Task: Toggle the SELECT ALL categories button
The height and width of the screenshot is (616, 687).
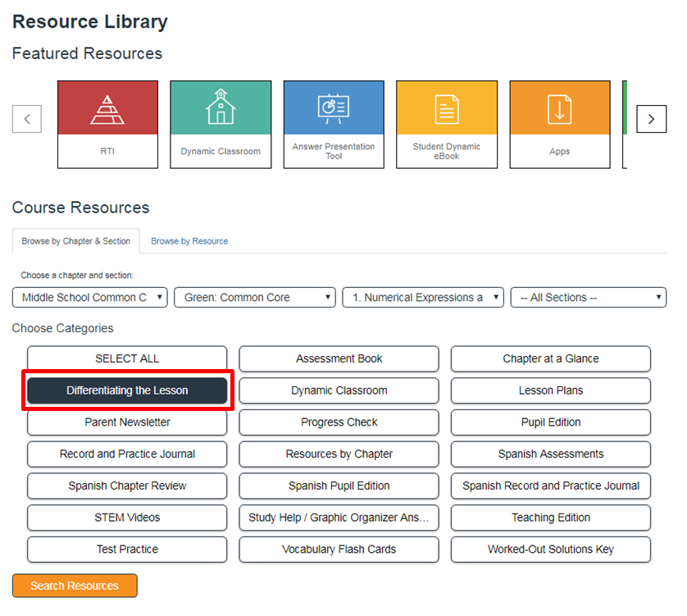Action: click(127, 358)
